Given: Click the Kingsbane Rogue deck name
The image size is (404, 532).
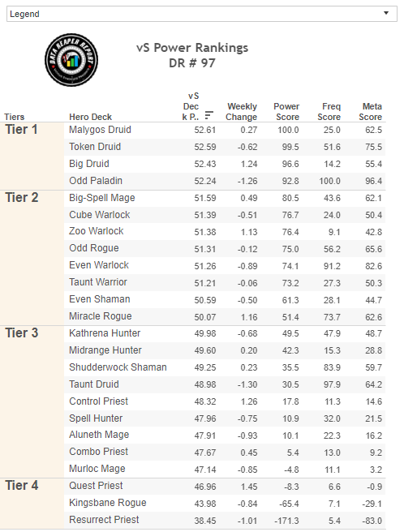Looking at the screenshot, I should click(108, 503).
